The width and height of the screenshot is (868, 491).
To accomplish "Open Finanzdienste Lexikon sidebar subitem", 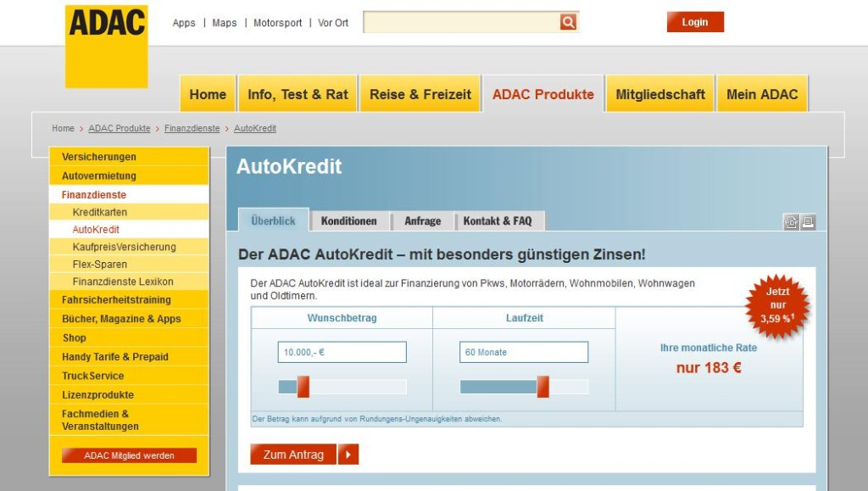I will click(129, 282).
